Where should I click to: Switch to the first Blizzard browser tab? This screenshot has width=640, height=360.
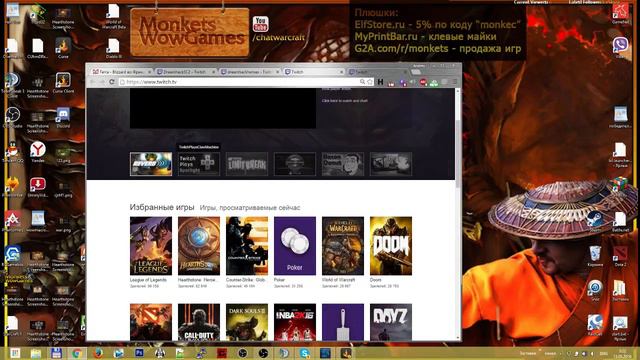121,72
